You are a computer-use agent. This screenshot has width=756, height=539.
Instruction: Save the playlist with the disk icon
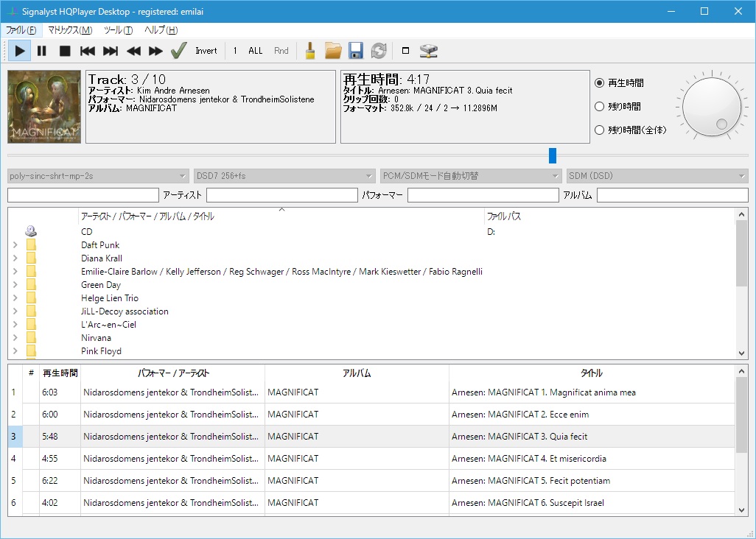(356, 50)
